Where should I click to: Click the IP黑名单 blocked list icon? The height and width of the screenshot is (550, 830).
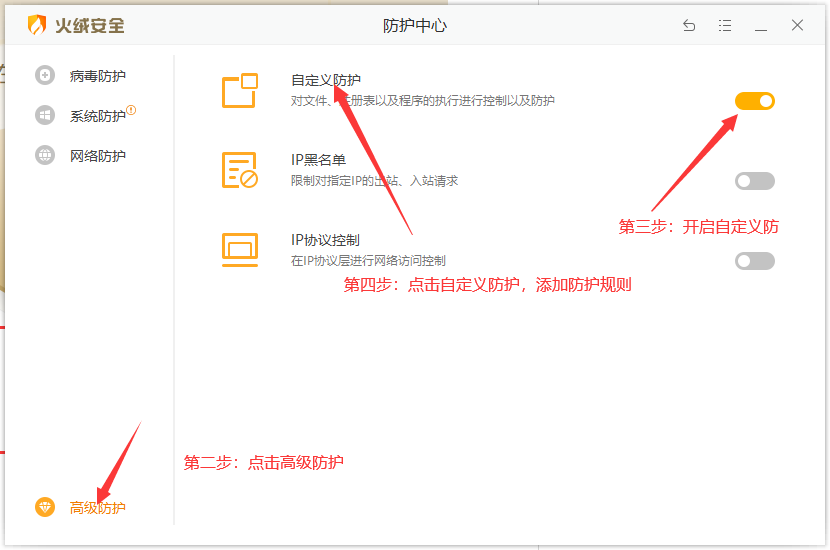(240, 171)
